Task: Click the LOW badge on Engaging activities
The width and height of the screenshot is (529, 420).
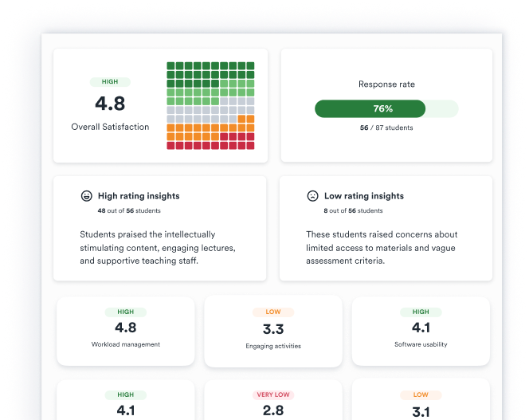Action: [x=273, y=312]
